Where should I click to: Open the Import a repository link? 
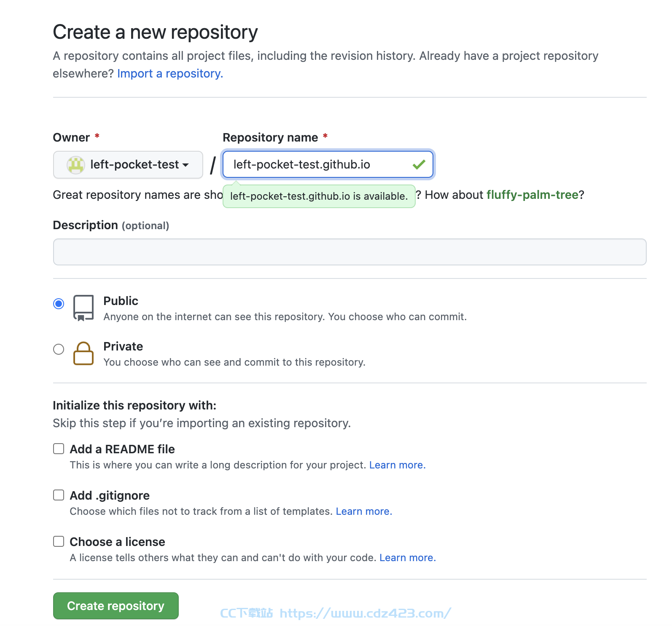[x=170, y=73]
